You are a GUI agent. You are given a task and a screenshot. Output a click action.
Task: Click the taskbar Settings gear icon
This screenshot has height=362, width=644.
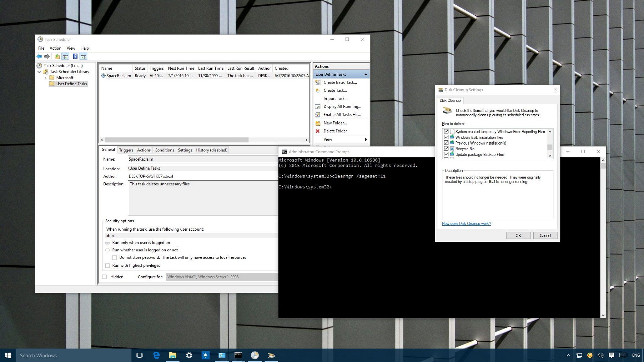click(x=189, y=355)
